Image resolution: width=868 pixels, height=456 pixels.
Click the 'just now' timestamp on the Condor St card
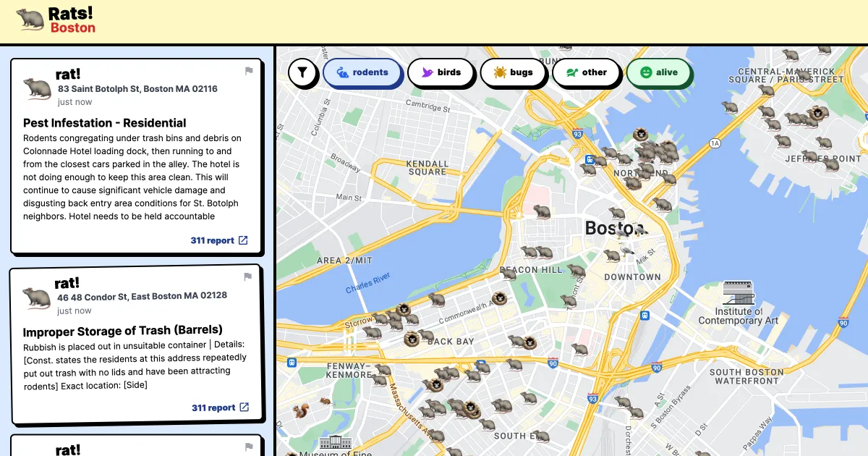click(x=75, y=311)
